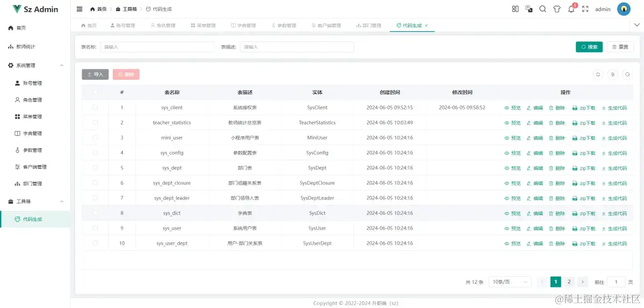Open 首页 in the sidebar
This screenshot has width=644, height=308.
[x=35, y=28]
